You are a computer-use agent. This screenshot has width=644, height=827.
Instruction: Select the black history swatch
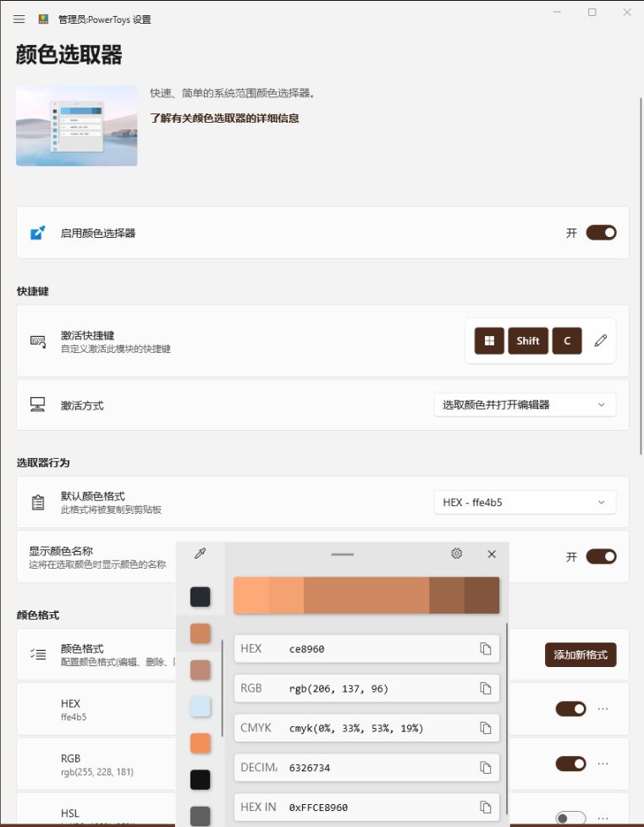[x=200, y=780]
